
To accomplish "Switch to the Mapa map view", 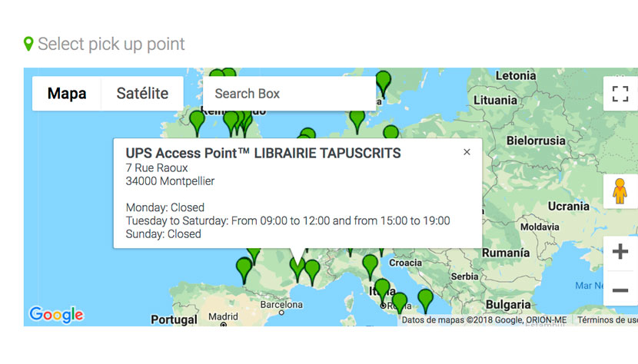I will click(67, 94).
